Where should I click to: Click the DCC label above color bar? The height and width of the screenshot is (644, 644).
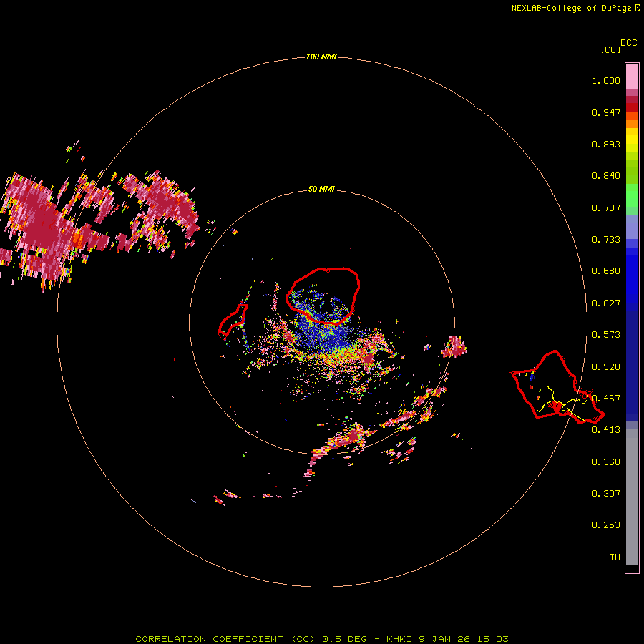coord(629,43)
